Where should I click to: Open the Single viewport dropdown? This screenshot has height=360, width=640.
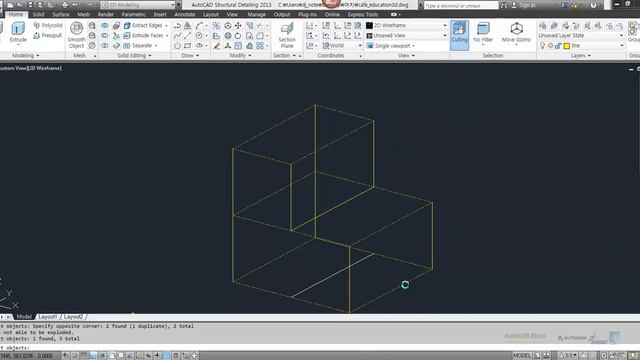point(391,46)
